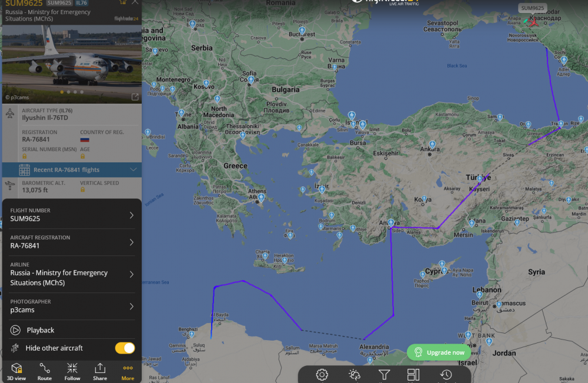Open map settings gear icon

point(322,374)
